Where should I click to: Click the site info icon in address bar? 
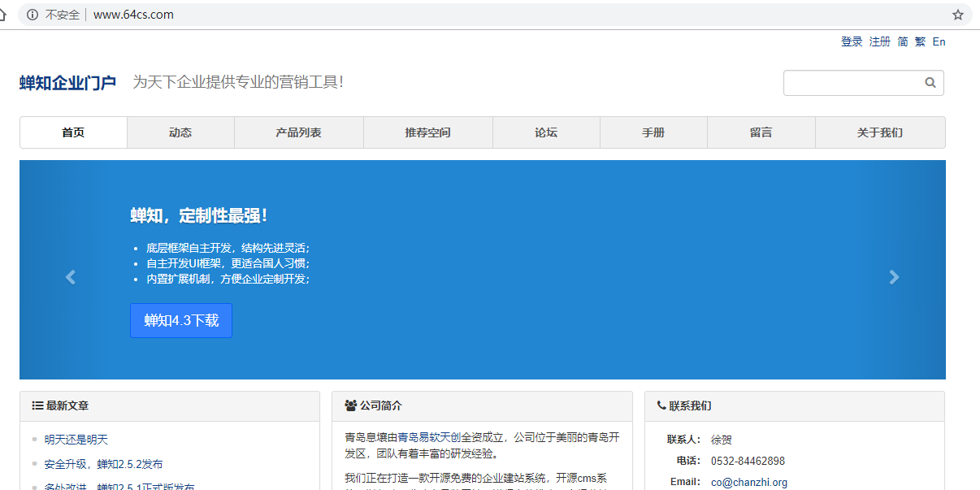[x=33, y=15]
